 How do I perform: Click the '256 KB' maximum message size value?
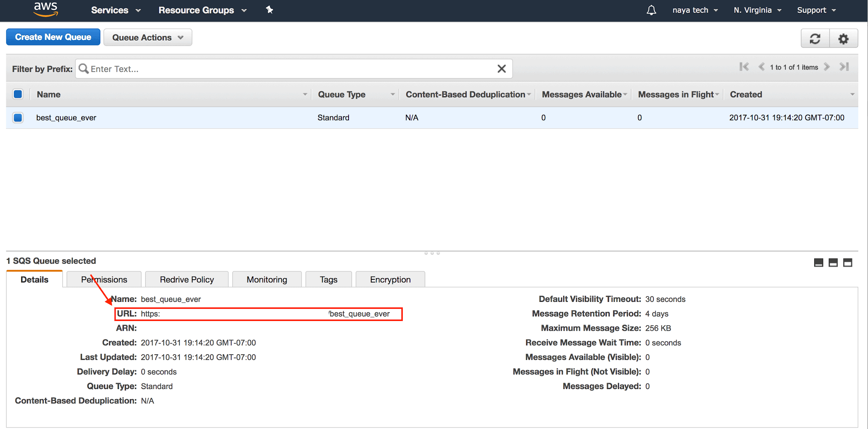click(658, 328)
